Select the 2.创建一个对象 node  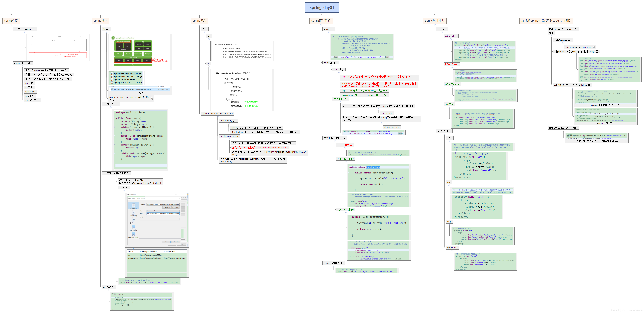click(111, 104)
